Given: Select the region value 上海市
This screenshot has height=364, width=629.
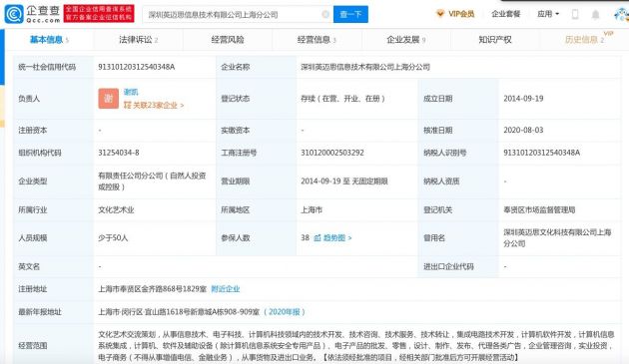Looking at the screenshot, I should click(x=312, y=209).
